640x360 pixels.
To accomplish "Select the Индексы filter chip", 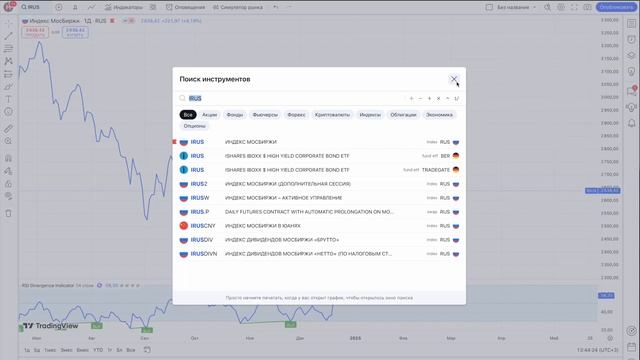I will click(370, 115).
